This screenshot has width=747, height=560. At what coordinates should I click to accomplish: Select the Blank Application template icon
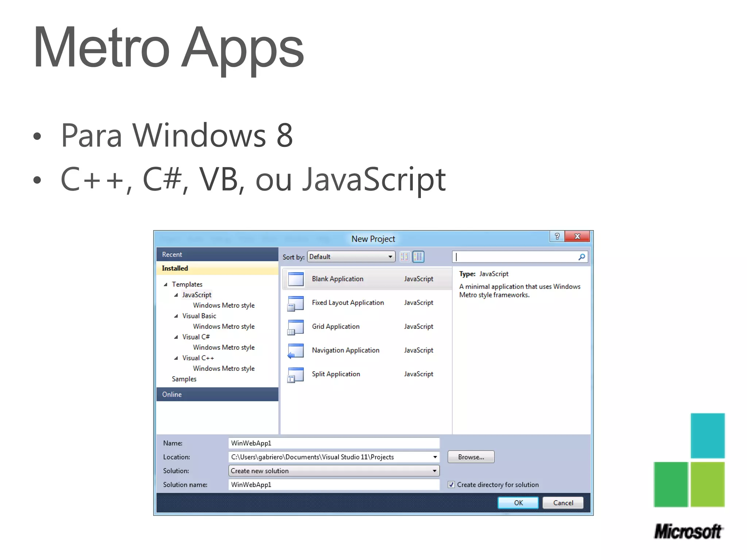point(296,279)
